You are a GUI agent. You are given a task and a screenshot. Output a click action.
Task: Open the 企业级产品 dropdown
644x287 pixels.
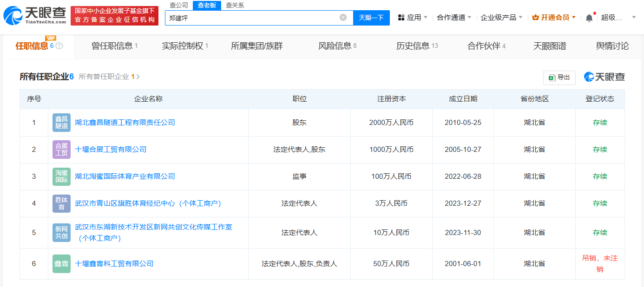point(501,16)
